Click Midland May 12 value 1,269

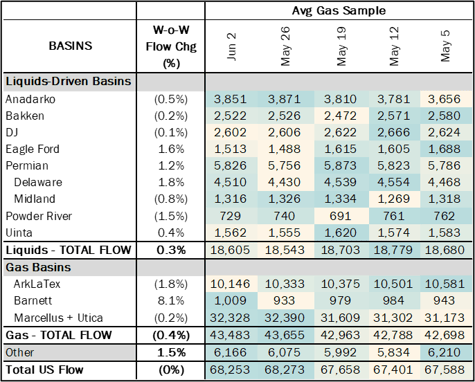coord(393,199)
